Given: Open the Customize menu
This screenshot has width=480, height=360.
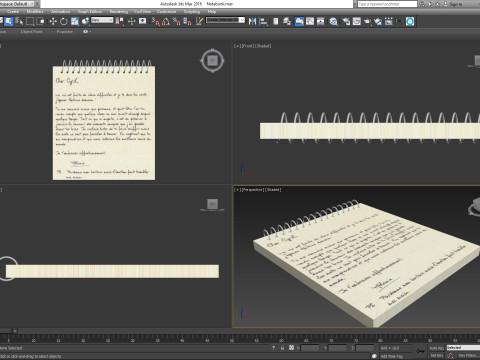Looking at the screenshot, I should pyautogui.click(x=166, y=11).
